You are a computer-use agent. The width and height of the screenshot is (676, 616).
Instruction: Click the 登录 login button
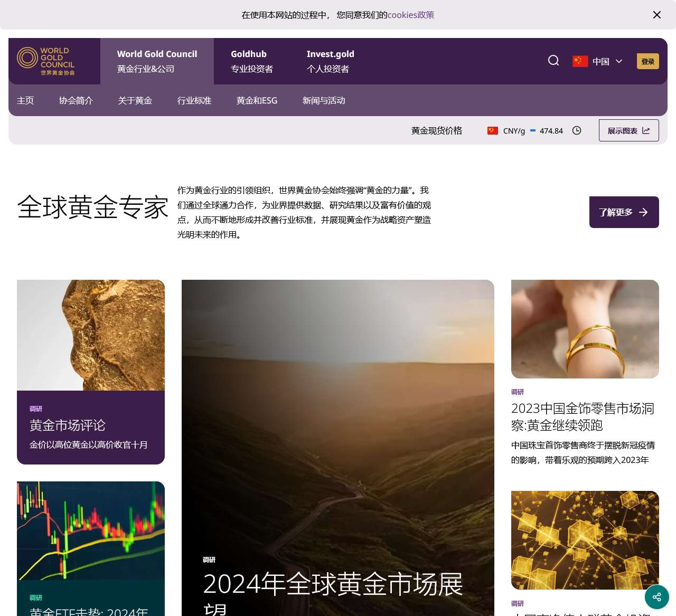pyautogui.click(x=648, y=61)
